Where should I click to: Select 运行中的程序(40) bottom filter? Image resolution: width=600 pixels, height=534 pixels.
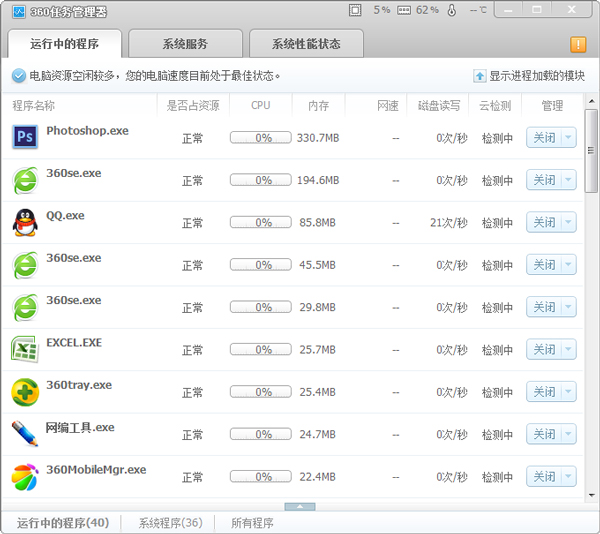click(x=63, y=523)
